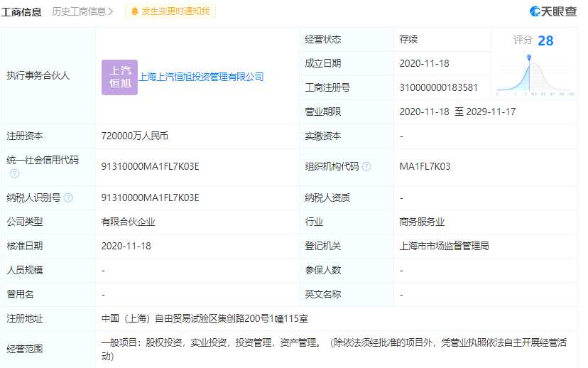Select business scope text 一般项目：股权投资
This screenshot has width=588, height=368.
[x=142, y=342]
